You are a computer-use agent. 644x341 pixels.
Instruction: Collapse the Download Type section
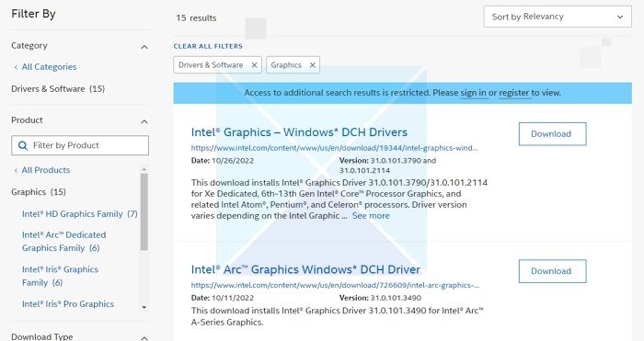pyautogui.click(x=144, y=338)
